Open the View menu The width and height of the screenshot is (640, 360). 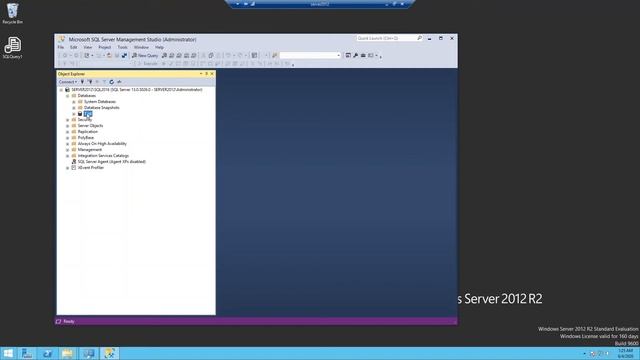tap(87, 47)
